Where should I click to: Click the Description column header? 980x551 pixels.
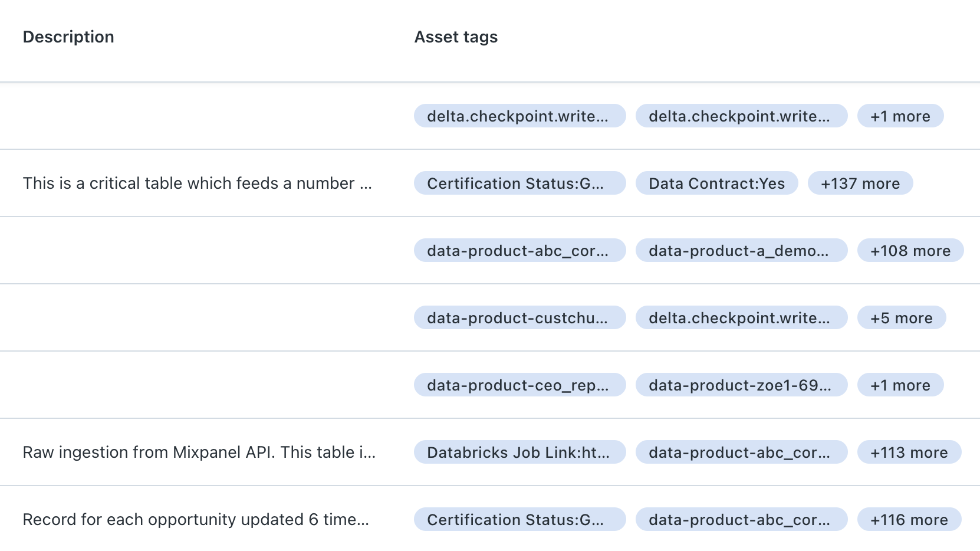pos(68,37)
